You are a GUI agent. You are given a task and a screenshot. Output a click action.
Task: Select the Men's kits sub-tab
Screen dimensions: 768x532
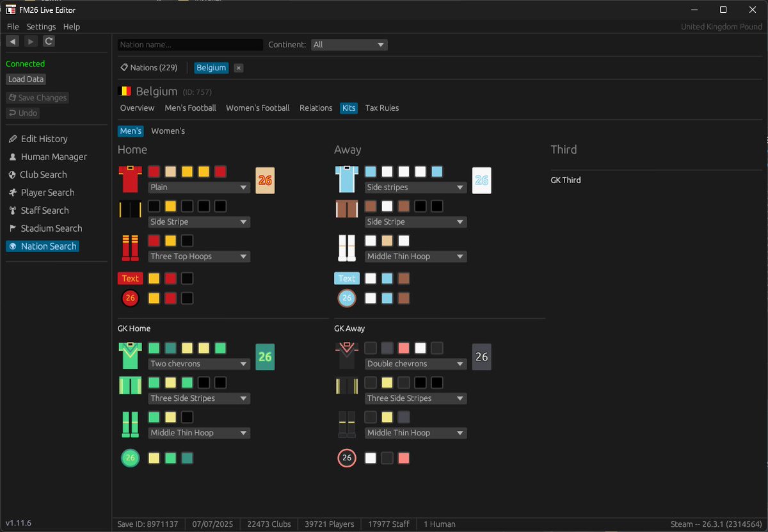point(131,131)
